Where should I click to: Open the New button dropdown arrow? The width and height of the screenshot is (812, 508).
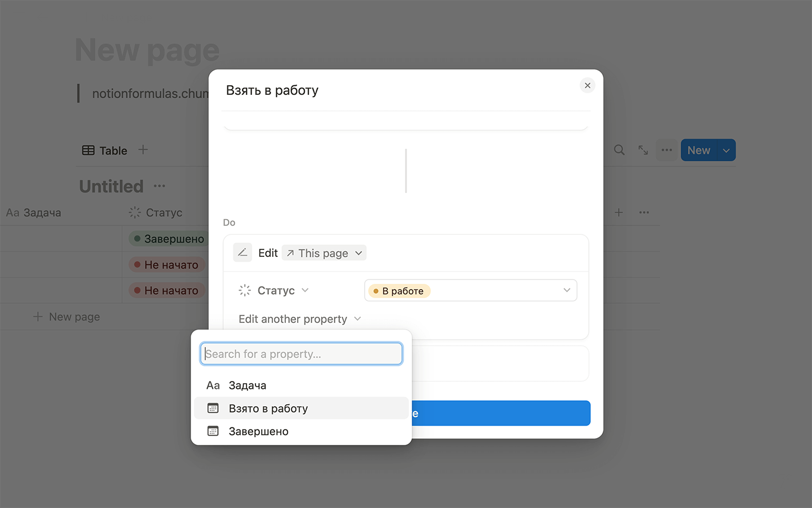coord(726,150)
